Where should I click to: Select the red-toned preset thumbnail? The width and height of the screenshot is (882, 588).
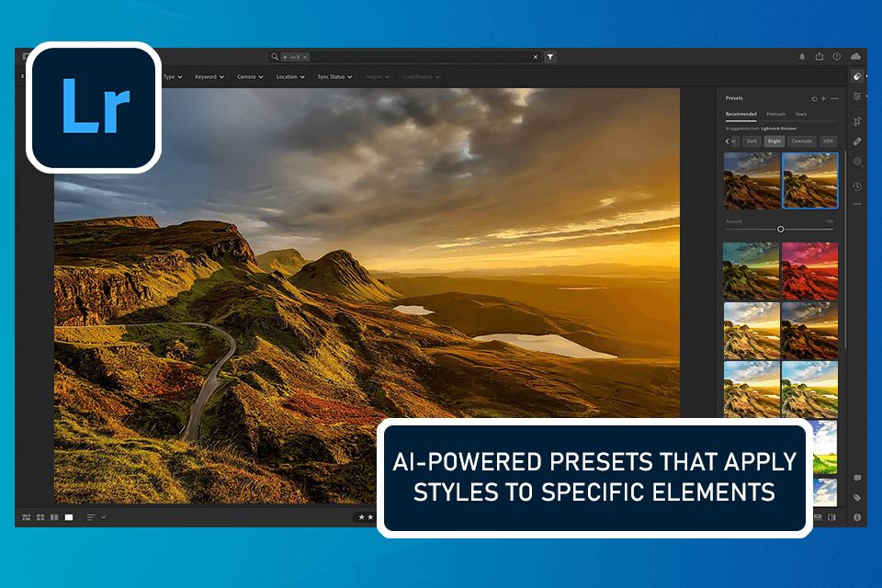(x=810, y=271)
